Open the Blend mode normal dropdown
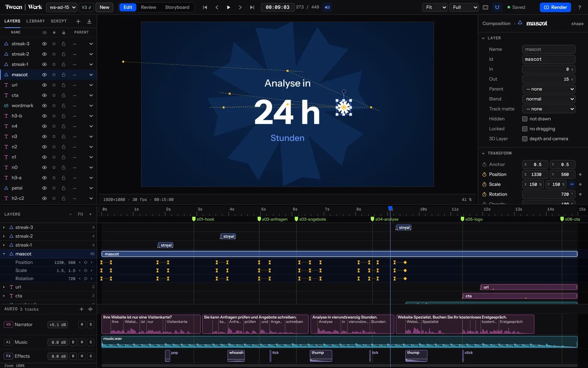 tap(549, 99)
